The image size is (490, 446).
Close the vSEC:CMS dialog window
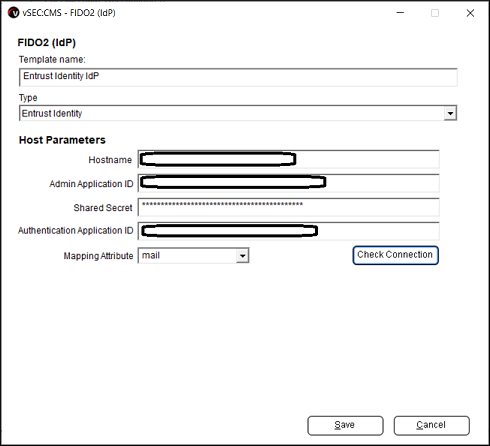click(x=470, y=13)
